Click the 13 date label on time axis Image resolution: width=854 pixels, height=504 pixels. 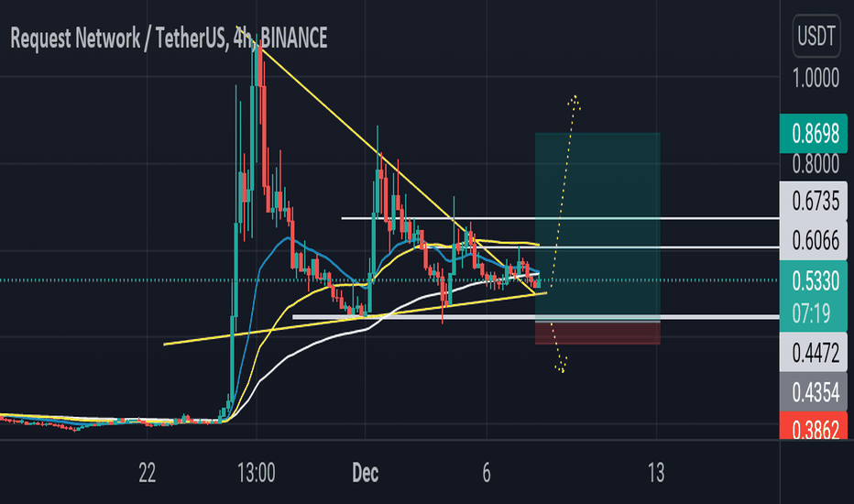(x=656, y=474)
